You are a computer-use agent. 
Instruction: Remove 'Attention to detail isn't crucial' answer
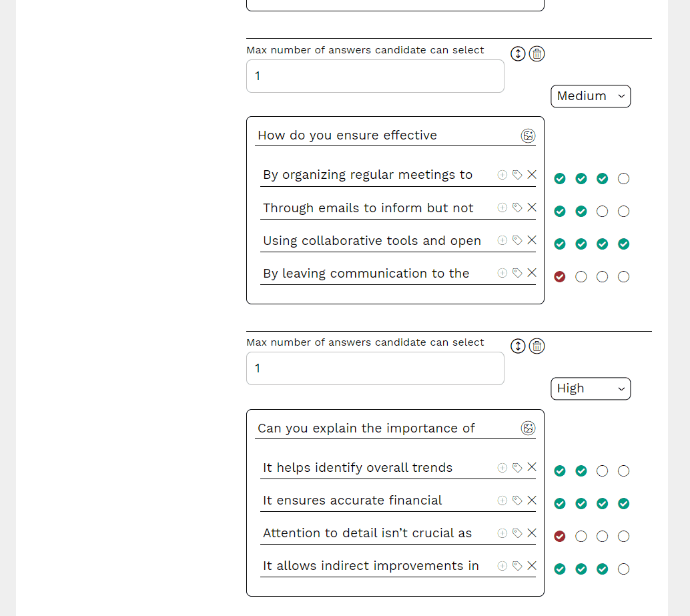[532, 533]
